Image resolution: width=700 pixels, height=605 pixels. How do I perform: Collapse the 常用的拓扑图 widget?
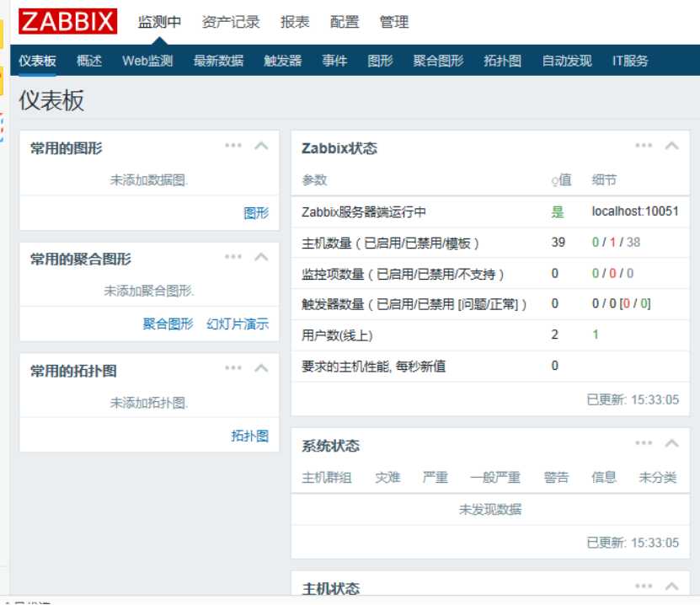point(261,368)
